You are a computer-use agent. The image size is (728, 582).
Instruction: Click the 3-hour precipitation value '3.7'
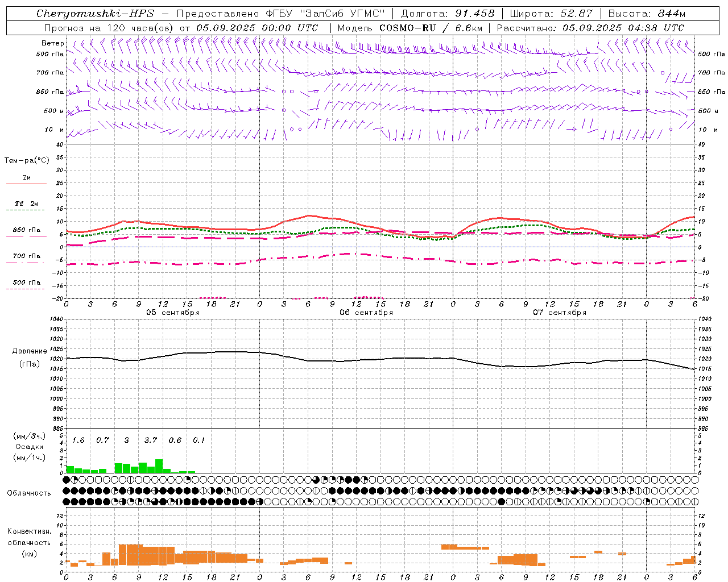[x=151, y=440]
